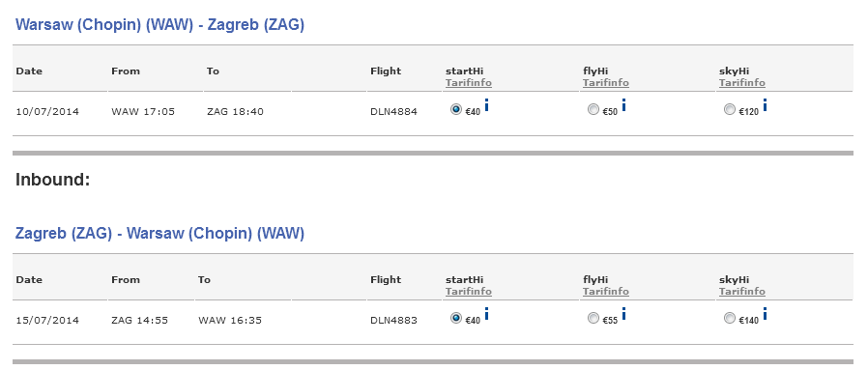Click outbound flight number DLN4884
Image resolution: width=868 pixels, height=370 pixels.
393,112
